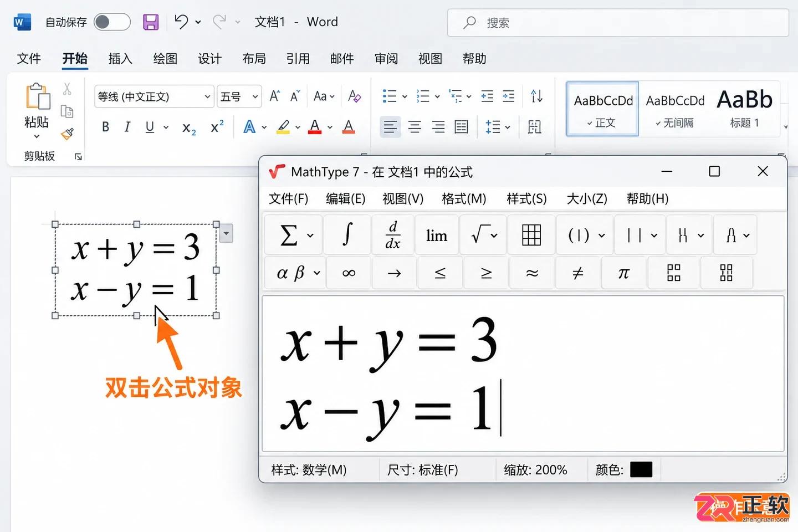Insert the approximately equal symbol
This screenshot has width=798, height=532.
pos(532,273)
